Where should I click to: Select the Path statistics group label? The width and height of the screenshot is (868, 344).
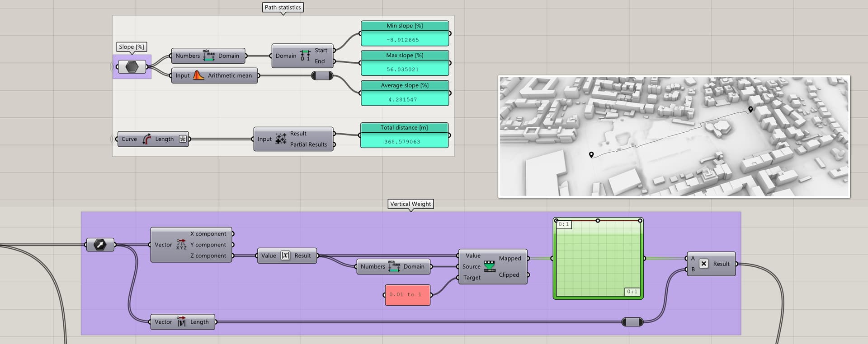click(x=283, y=7)
